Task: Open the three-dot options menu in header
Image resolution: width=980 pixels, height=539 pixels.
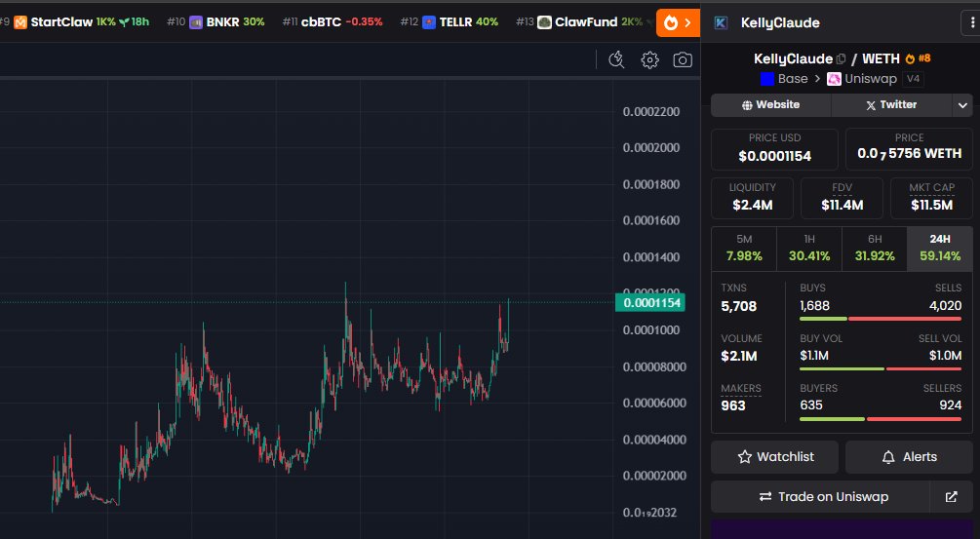Action: [x=971, y=23]
